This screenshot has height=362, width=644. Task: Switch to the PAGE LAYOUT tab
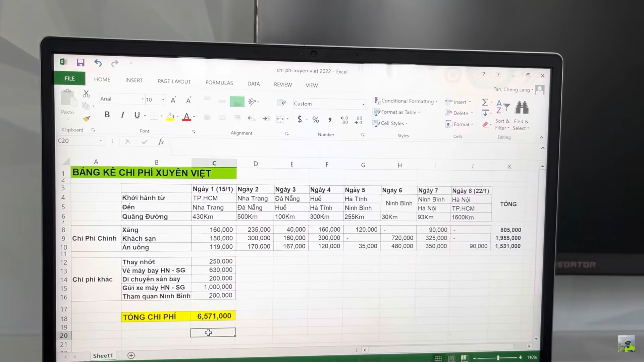point(174,81)
